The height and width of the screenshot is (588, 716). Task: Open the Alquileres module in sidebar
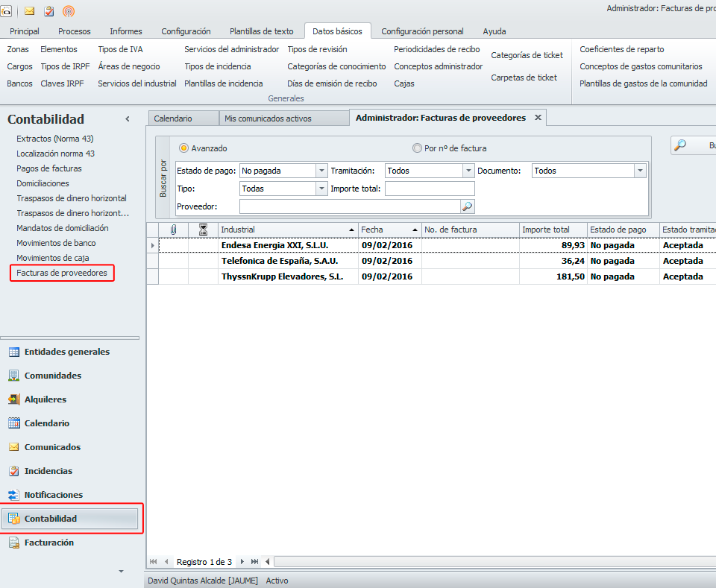[45, 399]
